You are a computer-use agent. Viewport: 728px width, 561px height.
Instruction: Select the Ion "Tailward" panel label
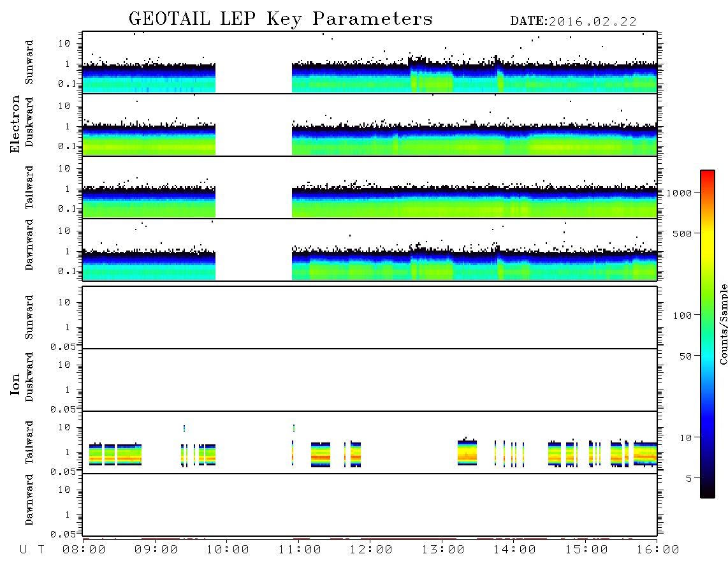pyautogui.click(x=29, y=442)
